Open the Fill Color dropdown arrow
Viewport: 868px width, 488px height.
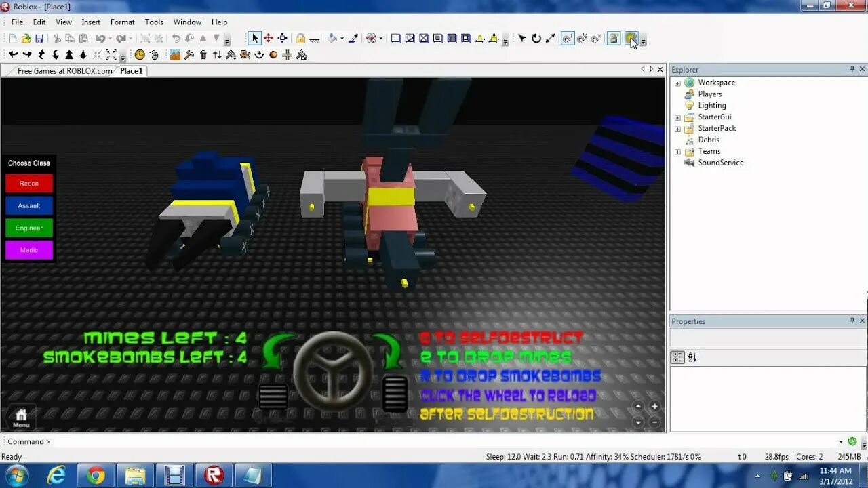pos(342,39)
